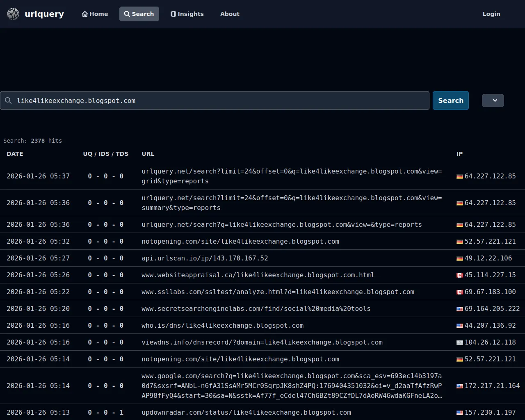The image size is (525, 420).
Task: Click the urlquery globe logo icon
Action: 13,14
